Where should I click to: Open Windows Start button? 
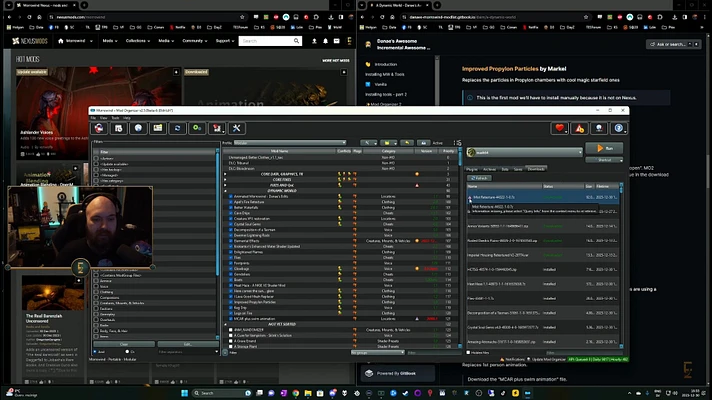[184, 393]
